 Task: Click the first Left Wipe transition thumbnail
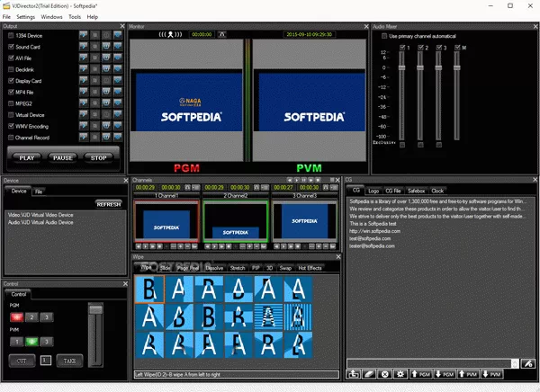(x=148, y=290)
